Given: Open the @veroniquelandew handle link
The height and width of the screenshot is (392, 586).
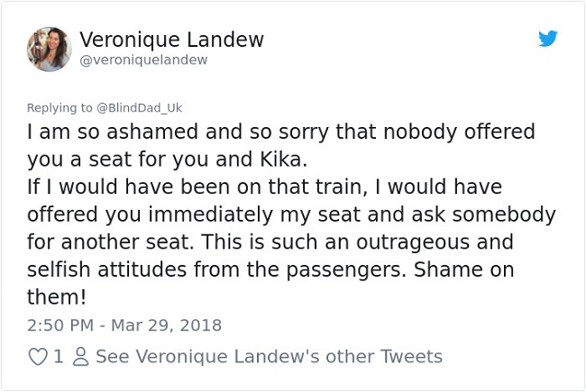Looking at the screenshot, I should [143, 59].
